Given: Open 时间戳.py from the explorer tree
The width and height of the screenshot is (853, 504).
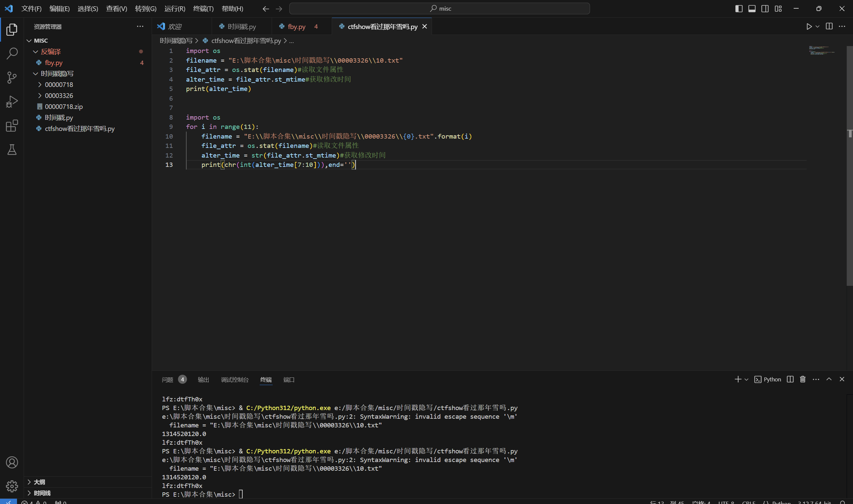Looking at the screenshot, I should 88,118.
